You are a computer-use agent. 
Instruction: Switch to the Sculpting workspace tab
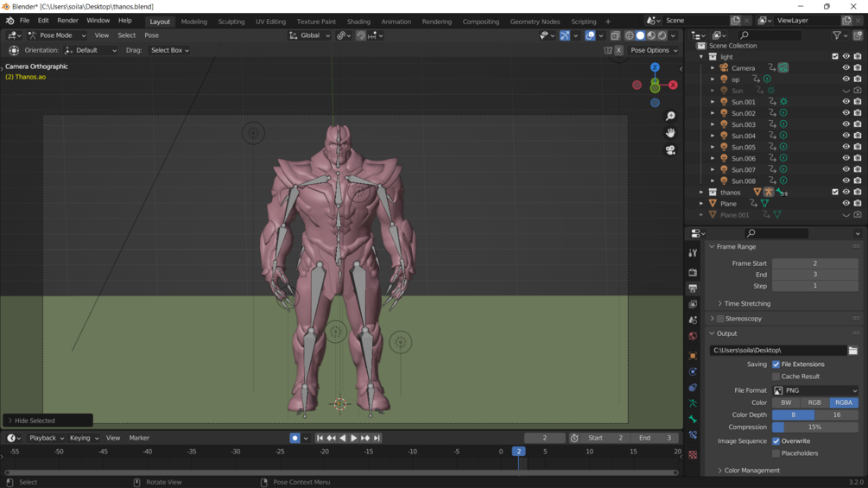click(231, 22)
